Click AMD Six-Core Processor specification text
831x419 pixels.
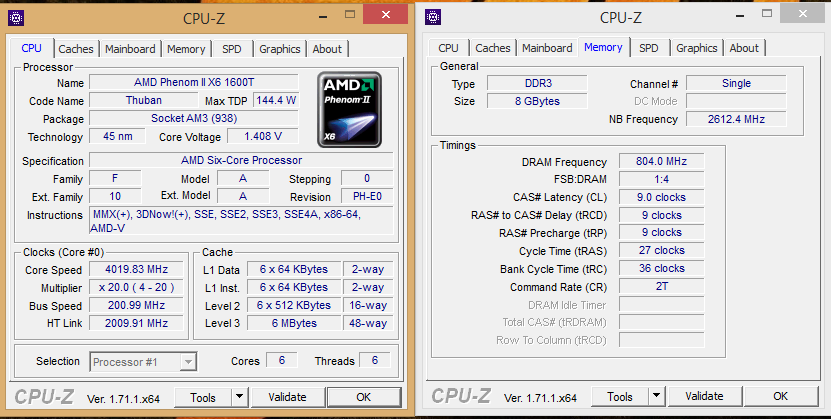pos(241,161)
